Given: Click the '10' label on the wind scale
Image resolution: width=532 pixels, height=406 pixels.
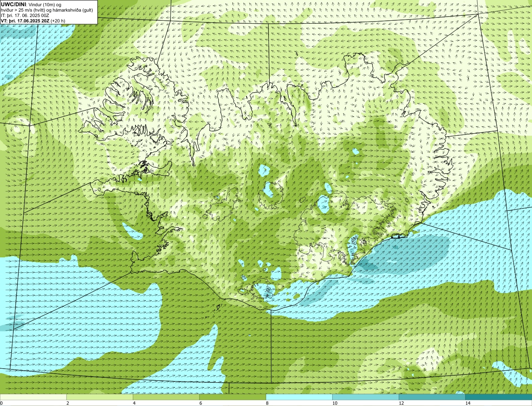Looking at the screenshot, I should [x=335, y=403].
